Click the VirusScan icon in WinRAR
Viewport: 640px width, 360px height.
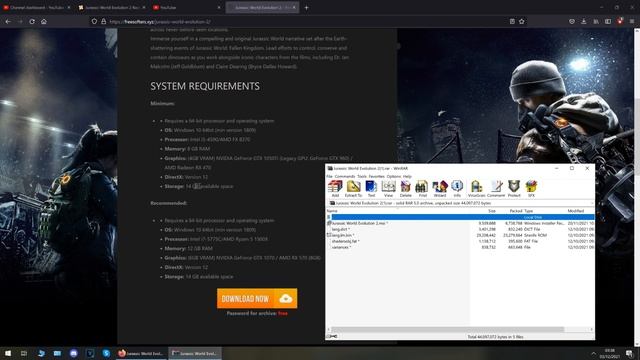[x=476, y=189]
